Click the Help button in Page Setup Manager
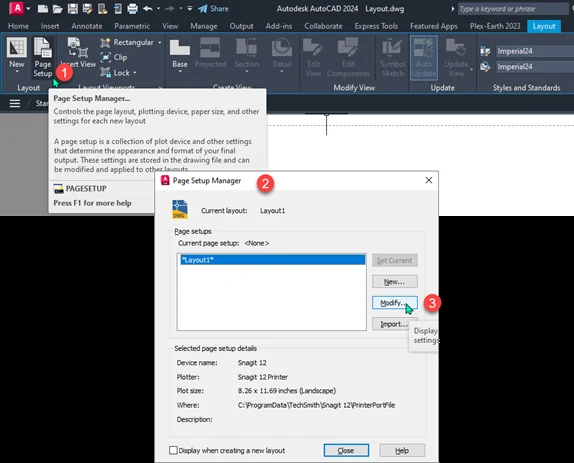574x463 pixels. point(402,451)
